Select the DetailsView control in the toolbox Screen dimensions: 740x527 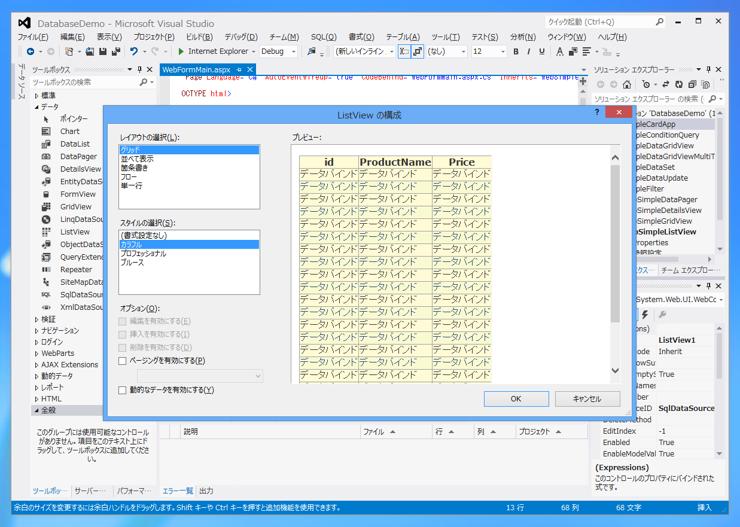(x=80, y=169)
